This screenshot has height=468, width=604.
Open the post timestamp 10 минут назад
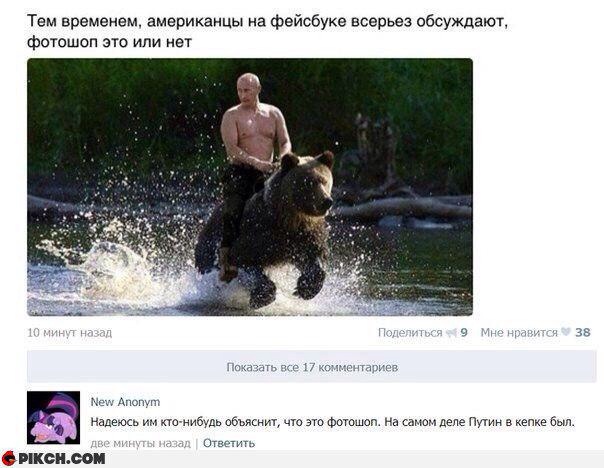(70, 332)
